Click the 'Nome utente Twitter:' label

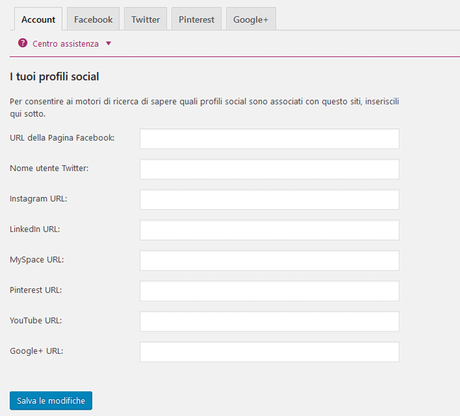coord(49,168)
